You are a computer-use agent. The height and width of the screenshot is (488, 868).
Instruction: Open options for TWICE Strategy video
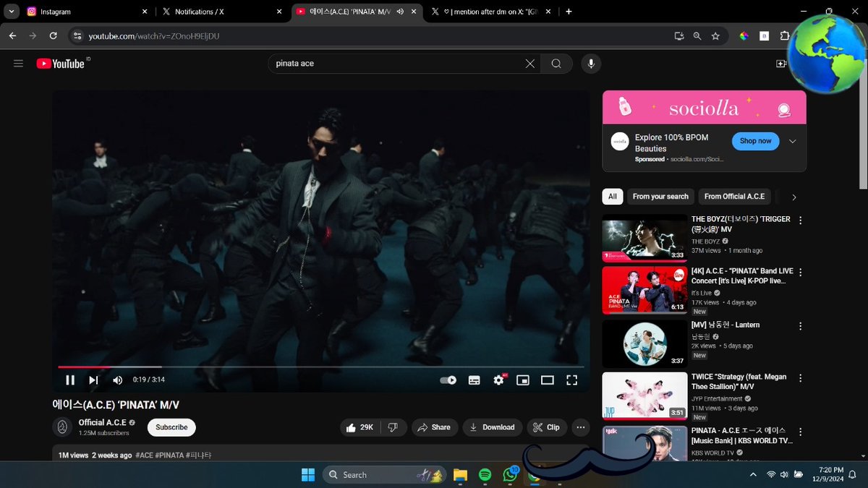[800, 378]
